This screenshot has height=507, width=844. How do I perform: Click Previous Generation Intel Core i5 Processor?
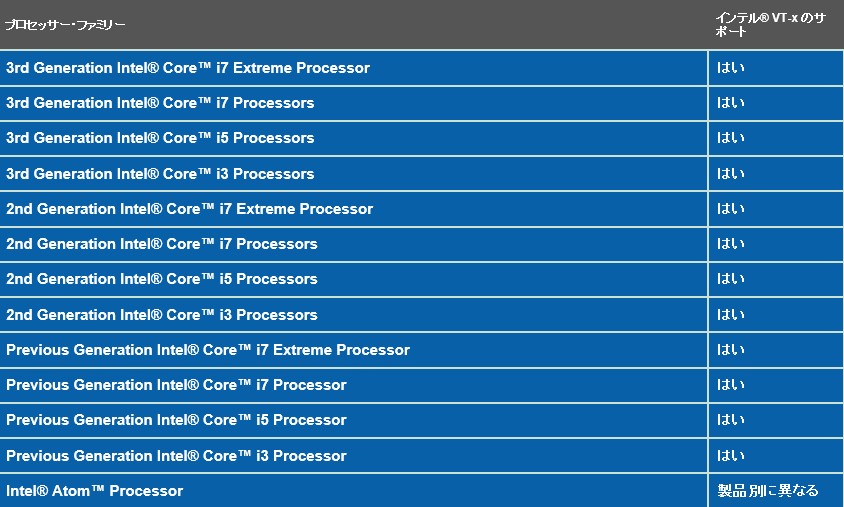176,420
